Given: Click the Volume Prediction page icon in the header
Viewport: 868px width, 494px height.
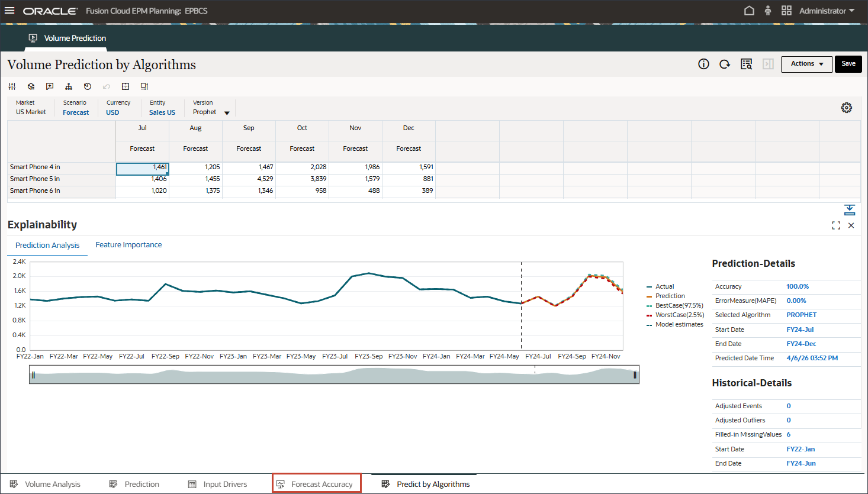Looking at the screenshot, I should (33, 38).
